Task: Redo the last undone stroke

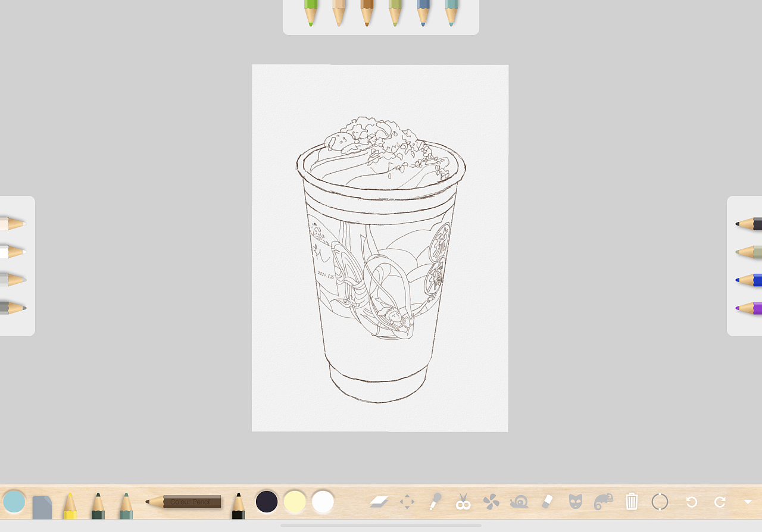Action: point(721,502)
